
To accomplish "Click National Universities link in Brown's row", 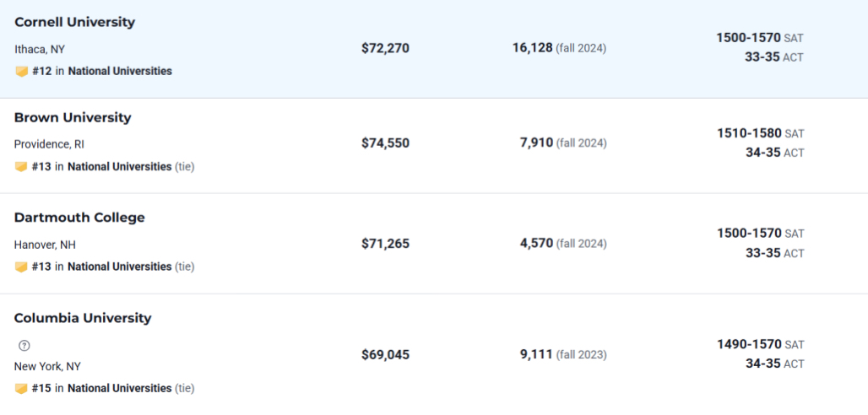I will [x=120, y=166].
